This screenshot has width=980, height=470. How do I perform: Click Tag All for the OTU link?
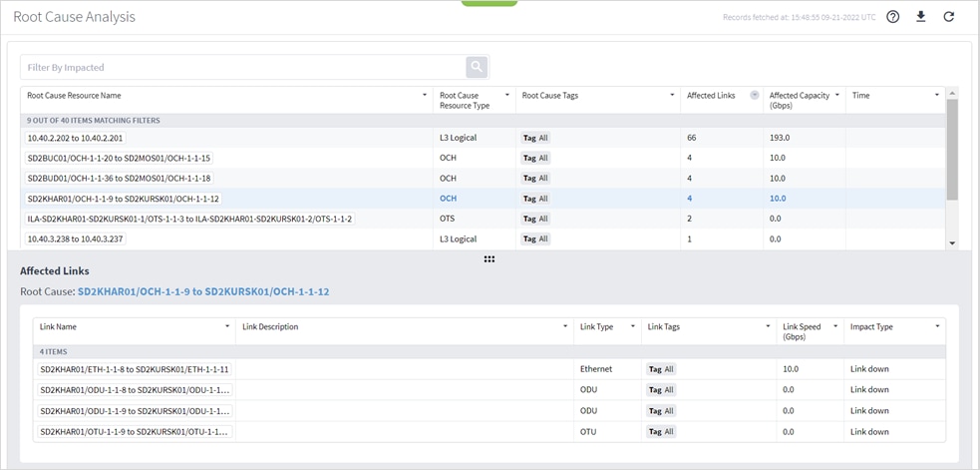click(x=661, y=432)
